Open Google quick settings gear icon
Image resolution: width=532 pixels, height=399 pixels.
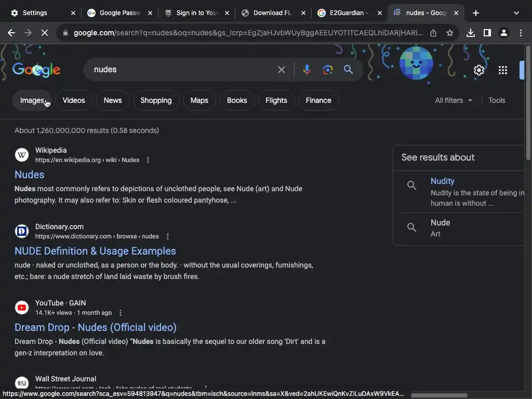click(x=478, y=70)
